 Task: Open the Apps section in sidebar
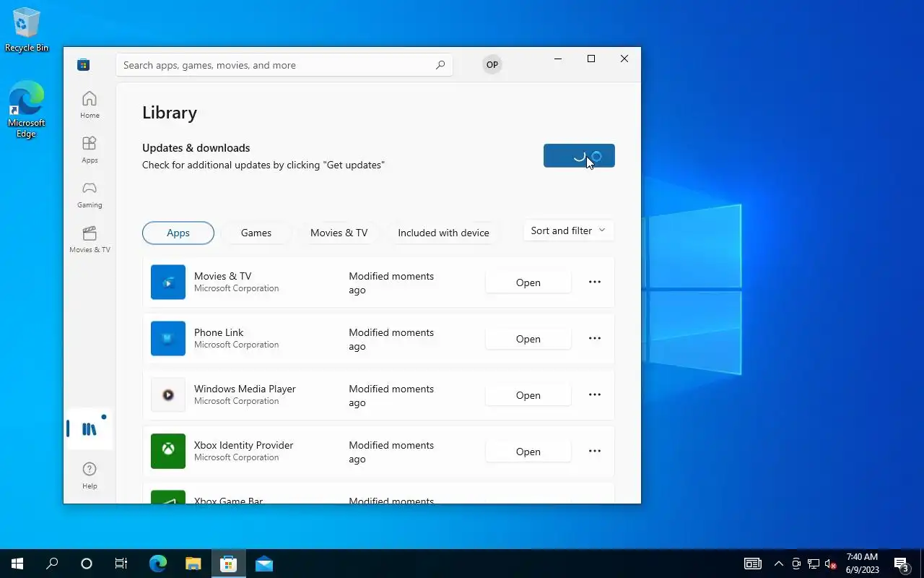coord(90,150)
